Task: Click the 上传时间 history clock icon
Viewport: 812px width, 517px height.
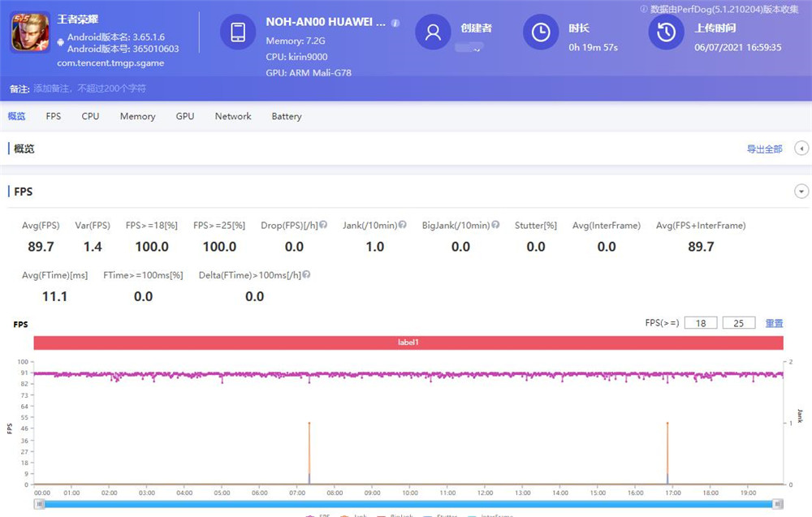Action: pos(666,32)
